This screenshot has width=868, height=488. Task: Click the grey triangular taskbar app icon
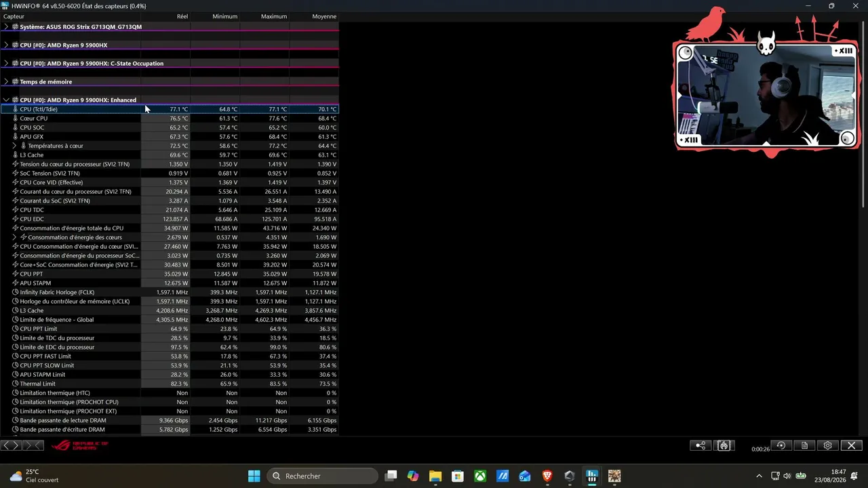570,476
